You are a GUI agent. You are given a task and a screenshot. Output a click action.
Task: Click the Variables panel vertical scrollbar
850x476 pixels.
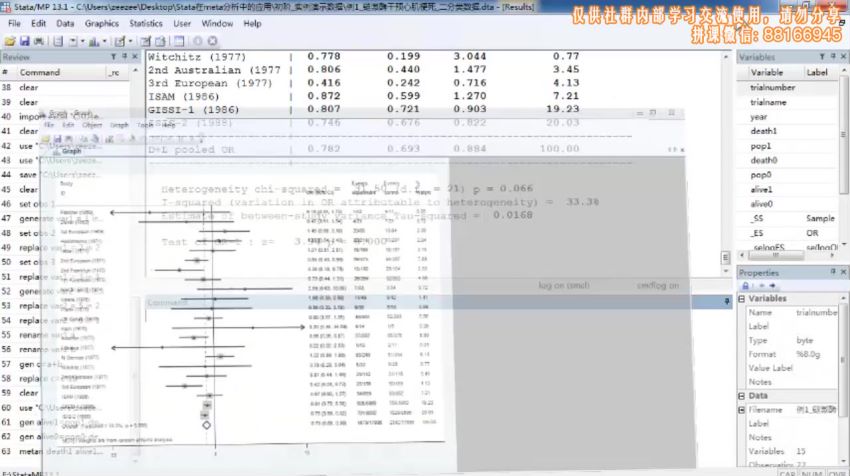(843, 134)
